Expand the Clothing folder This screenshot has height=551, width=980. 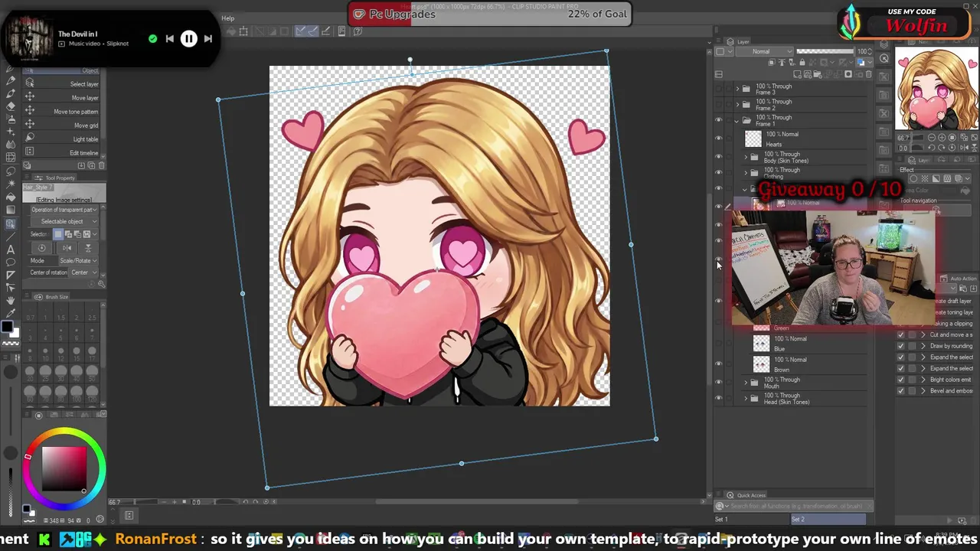(x=746, y=173)
